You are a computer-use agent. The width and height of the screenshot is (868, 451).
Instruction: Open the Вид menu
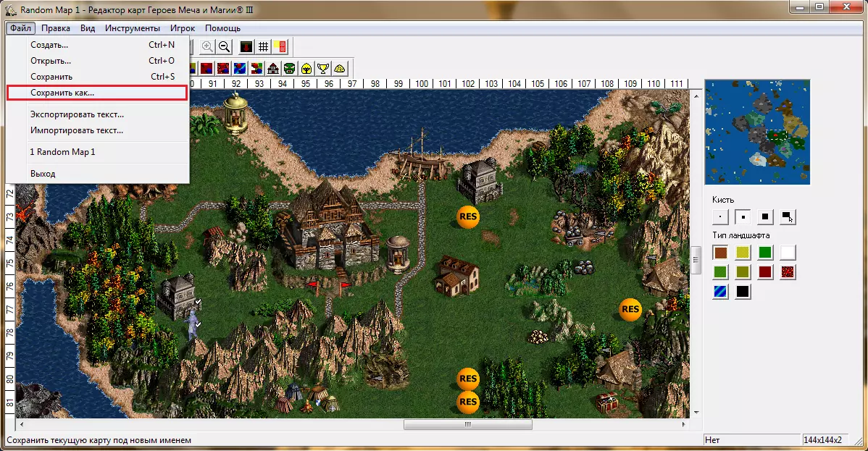click(x=88, y=28)
